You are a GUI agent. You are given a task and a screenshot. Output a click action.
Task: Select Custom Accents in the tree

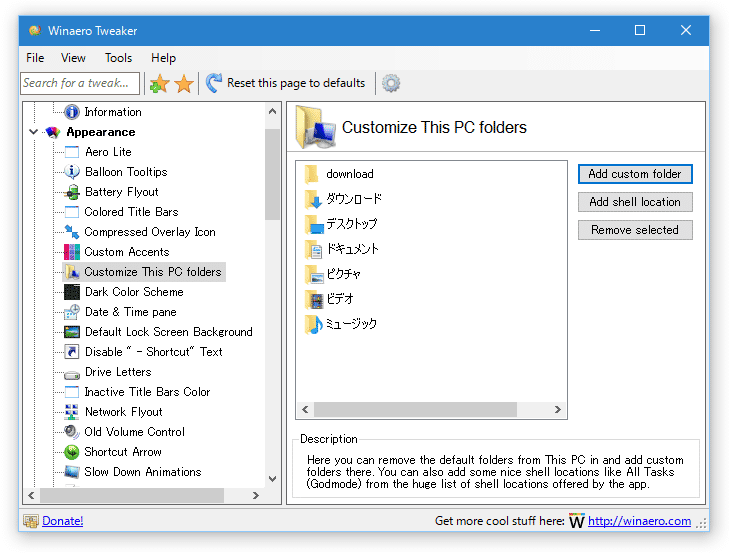coord(126,252)
